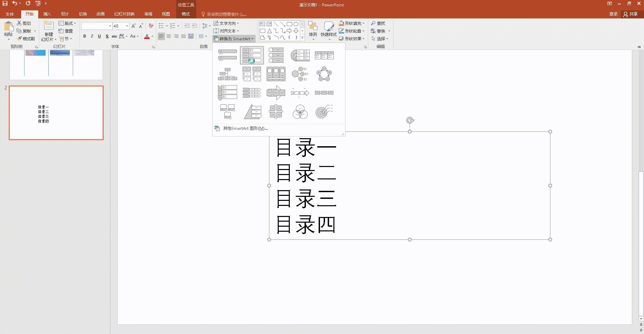Open Find (查找) in the editing group
644x334 pixels.
[378, 23]
